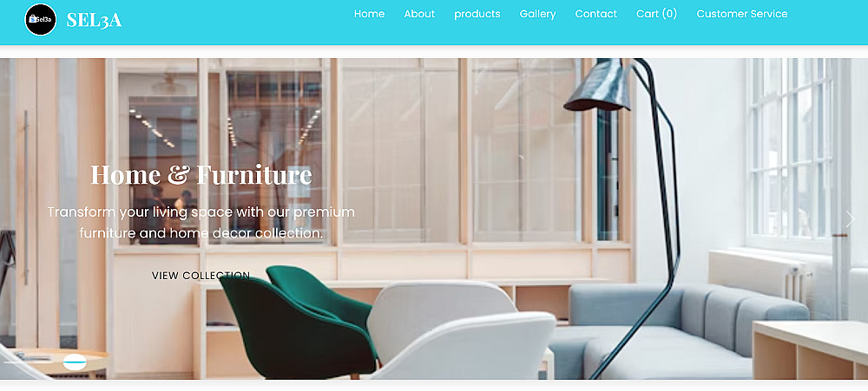Click the premium furniture description text
Image resolution: width=868 pixels, height=391 pixels.
[201, 222]
